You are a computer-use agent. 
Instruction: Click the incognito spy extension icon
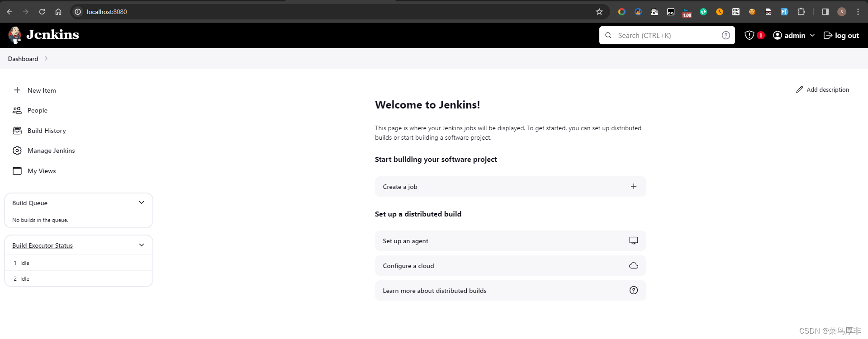[x=768, y=12]
